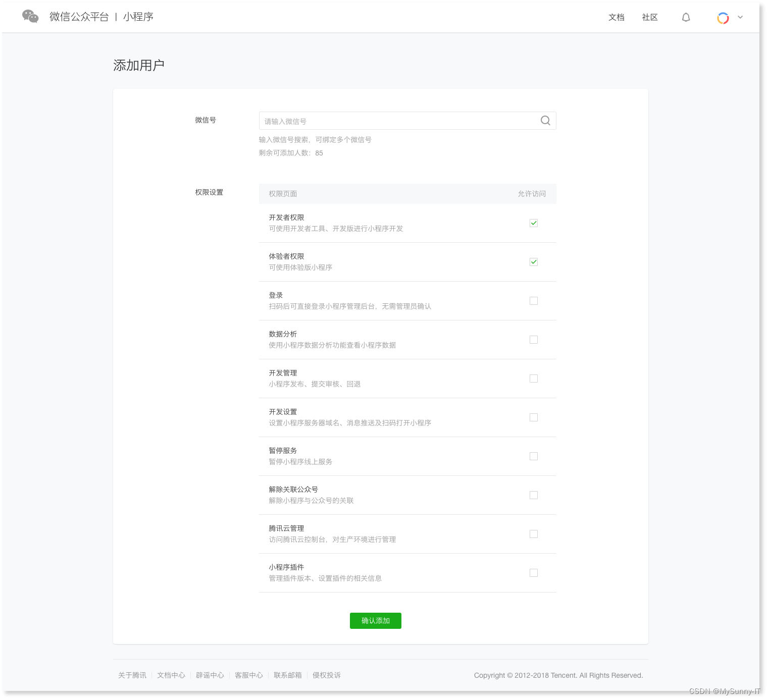Image resolution: width=768 pixels, height=700 pixels.
Task: Open the 关于腾讯 footer link
Action: 132,675
